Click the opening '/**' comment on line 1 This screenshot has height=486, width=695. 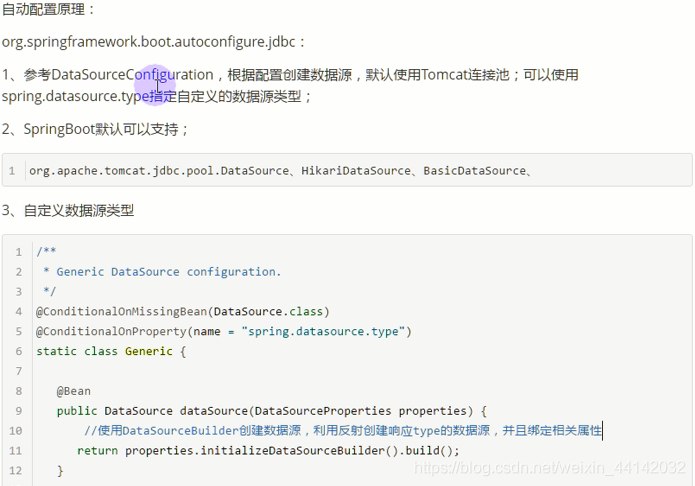click(46, 252)
